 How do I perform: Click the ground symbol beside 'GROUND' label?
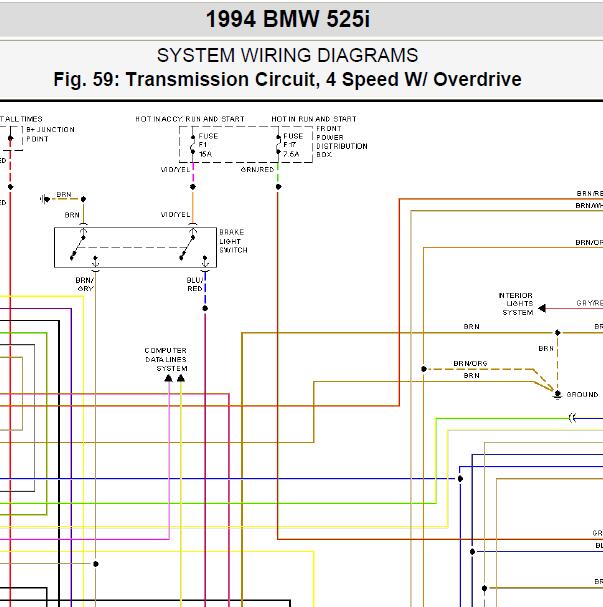coord(557,395)
